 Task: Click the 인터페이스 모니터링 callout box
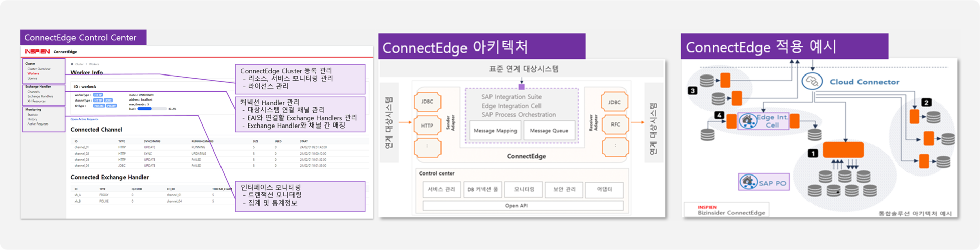click(x=300, y=196)
